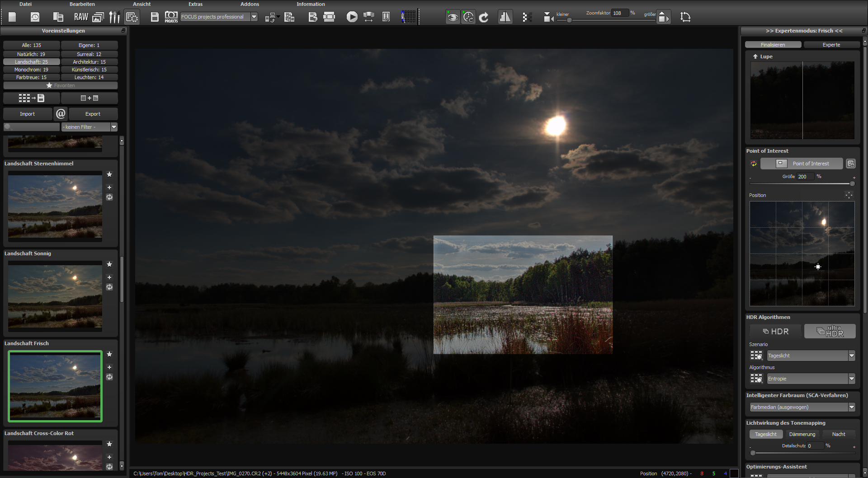Click the histogram display icon

point(408,17)
